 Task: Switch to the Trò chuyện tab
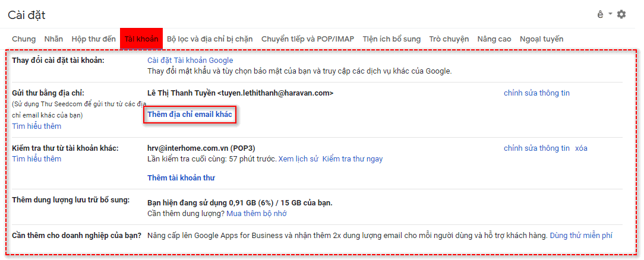point(449,39)
